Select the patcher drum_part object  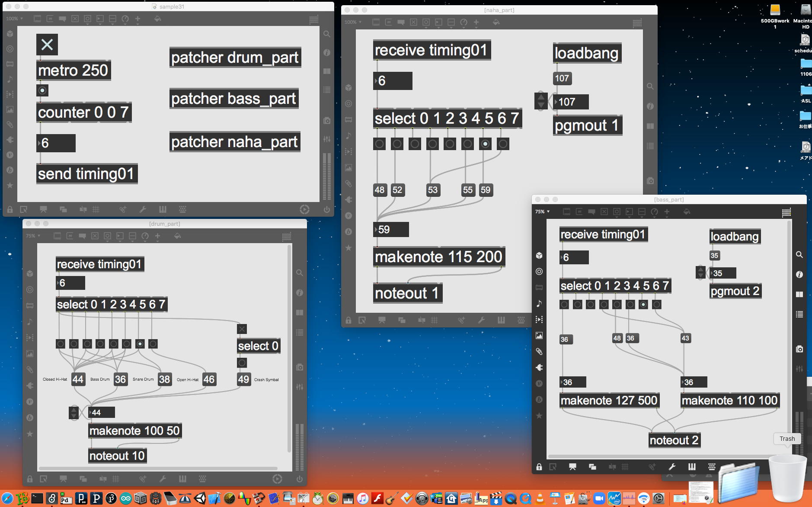pos(235,58)
